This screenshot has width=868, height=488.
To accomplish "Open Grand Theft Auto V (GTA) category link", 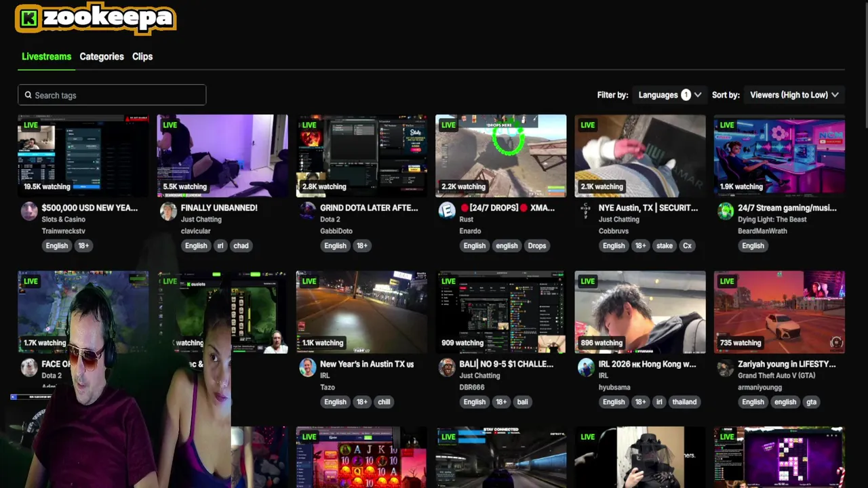I will (776, 375).
